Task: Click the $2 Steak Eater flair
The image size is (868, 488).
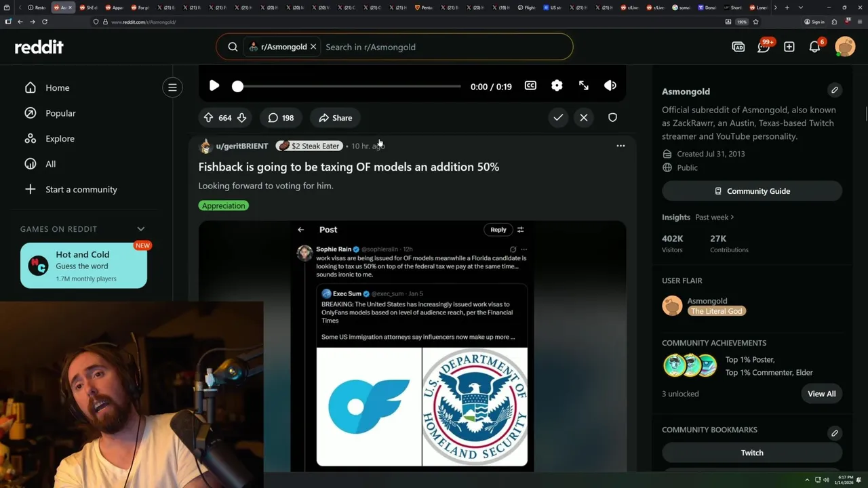Action: click(309, 146)
